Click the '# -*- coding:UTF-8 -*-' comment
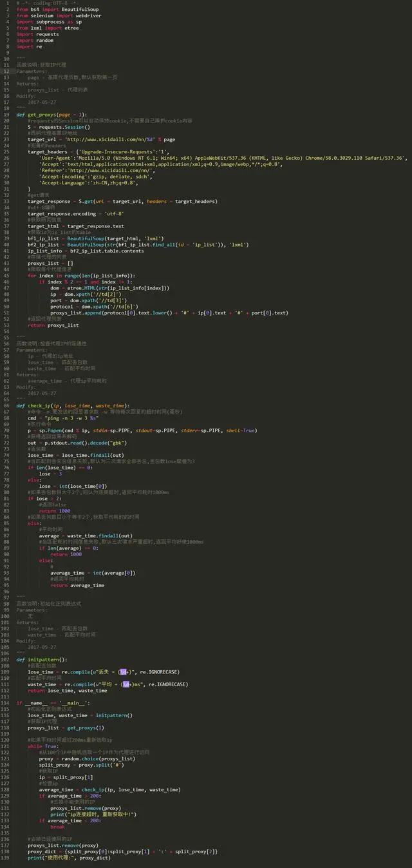Viewport: 412px width, 868px height. click(48, 3)
